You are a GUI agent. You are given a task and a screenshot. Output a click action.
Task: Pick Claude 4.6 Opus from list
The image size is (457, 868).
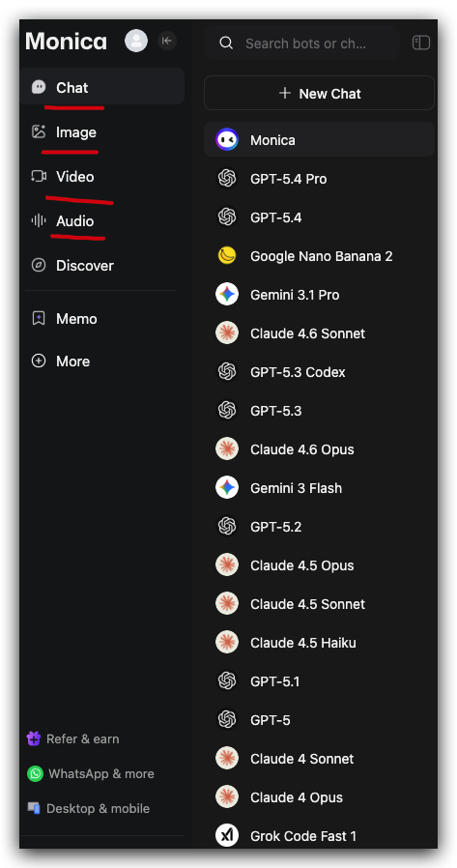coord(319,448)
